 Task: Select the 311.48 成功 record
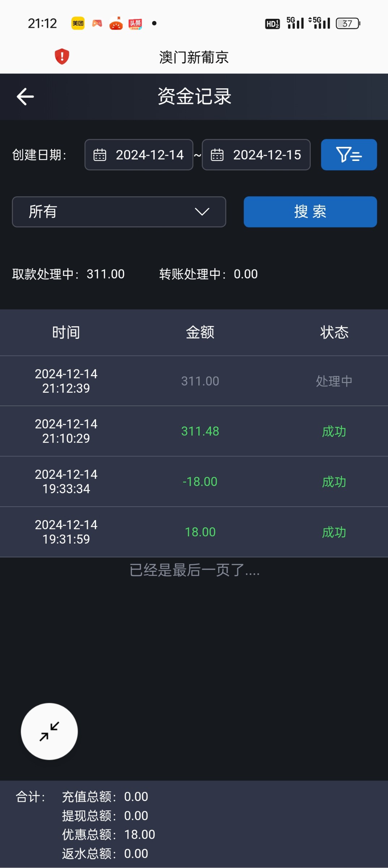tap(194, 431)
